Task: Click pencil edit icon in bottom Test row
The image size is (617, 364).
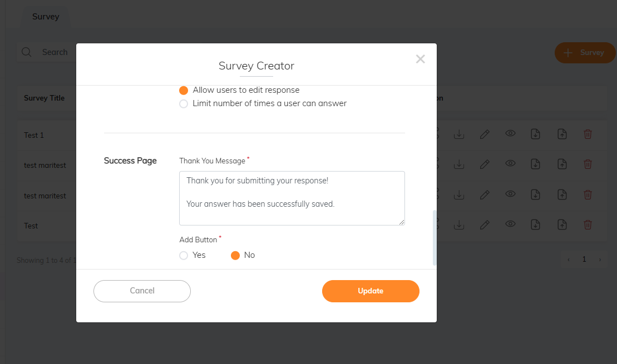Action: (x=485, y=225)
